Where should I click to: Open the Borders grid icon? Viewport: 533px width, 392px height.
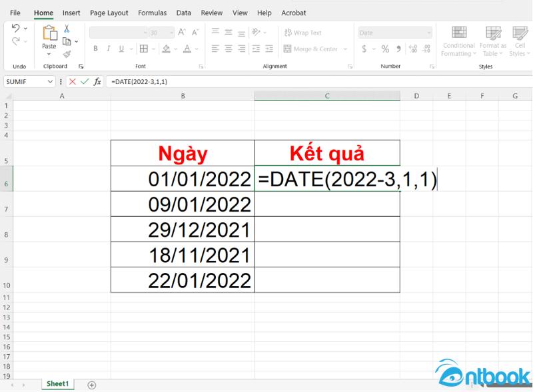[x=144, y=49]
